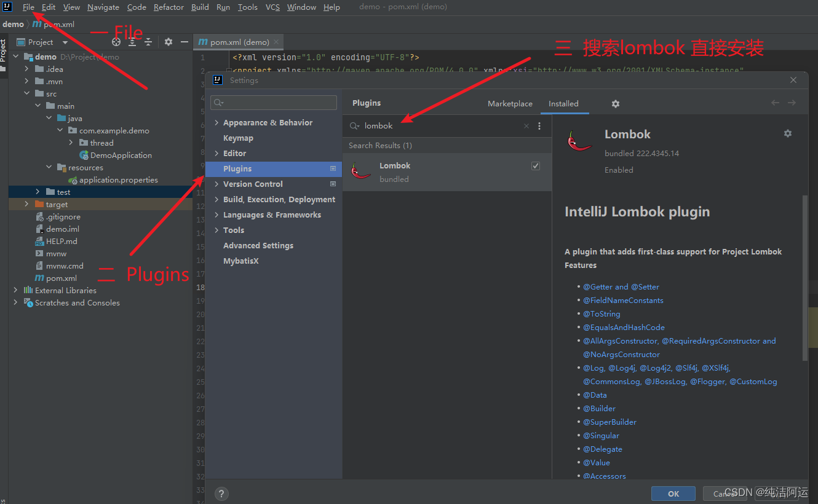Screen dimensions: 818x504
Task: Click the OK button
Action: (x=673, y=494)
